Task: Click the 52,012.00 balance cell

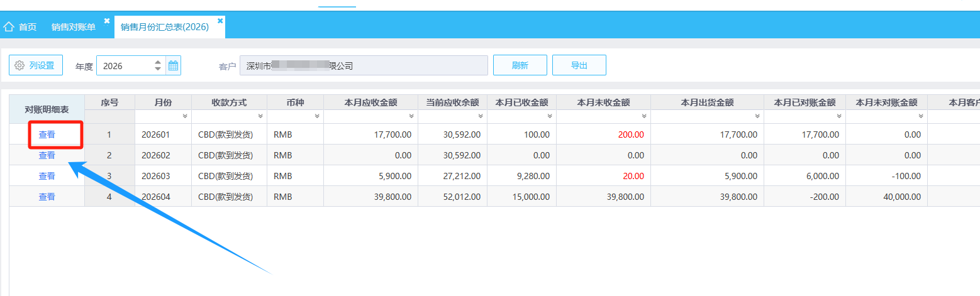Action: (452, 197)
